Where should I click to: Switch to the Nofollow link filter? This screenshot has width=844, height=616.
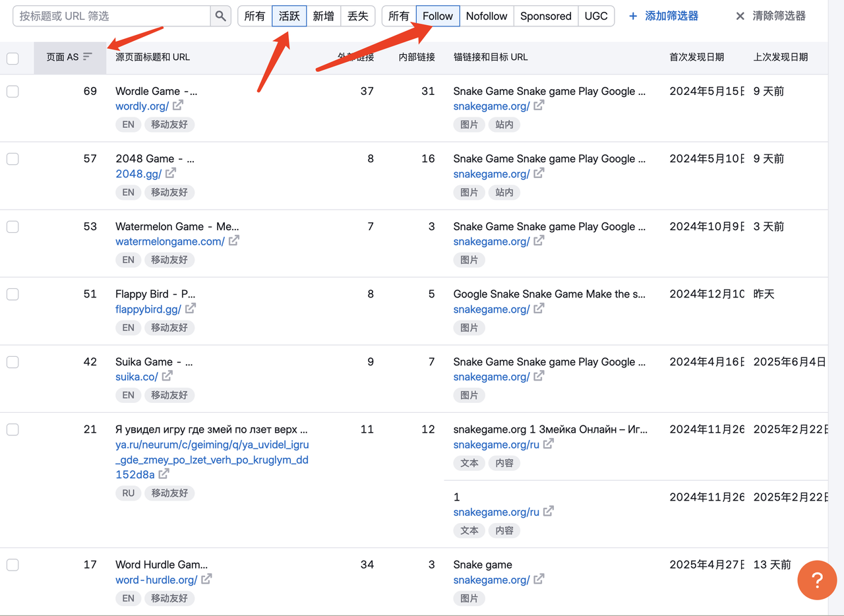pos(486,16)
